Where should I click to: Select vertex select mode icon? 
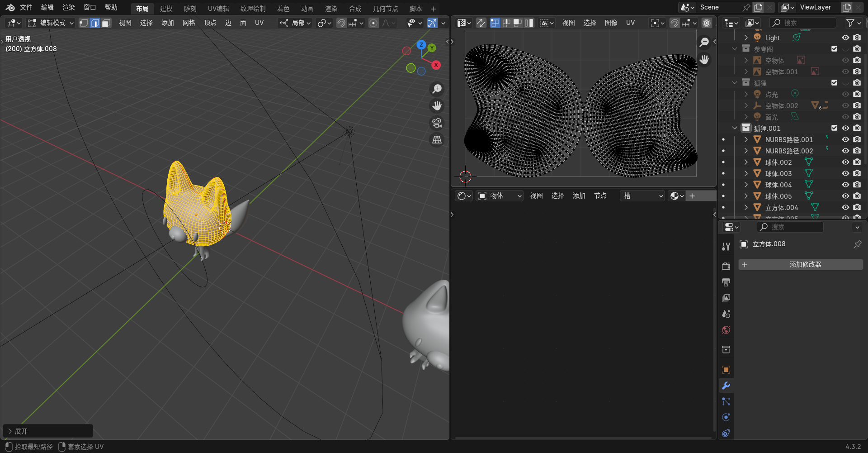84,23
